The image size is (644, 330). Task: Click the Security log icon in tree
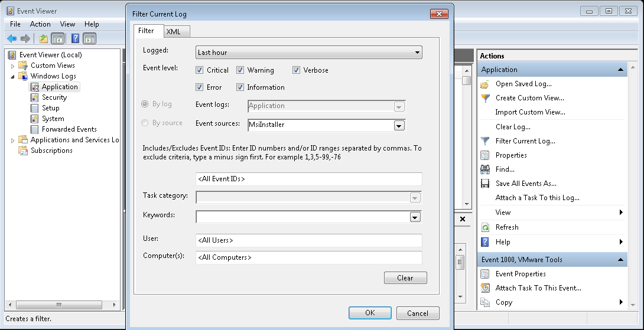(x=35, y=97)
